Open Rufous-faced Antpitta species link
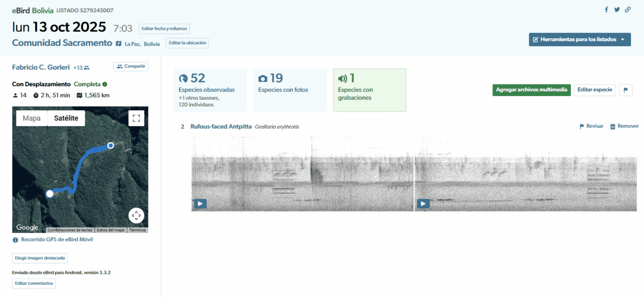644x297 pixels. [x=221, y=127]
